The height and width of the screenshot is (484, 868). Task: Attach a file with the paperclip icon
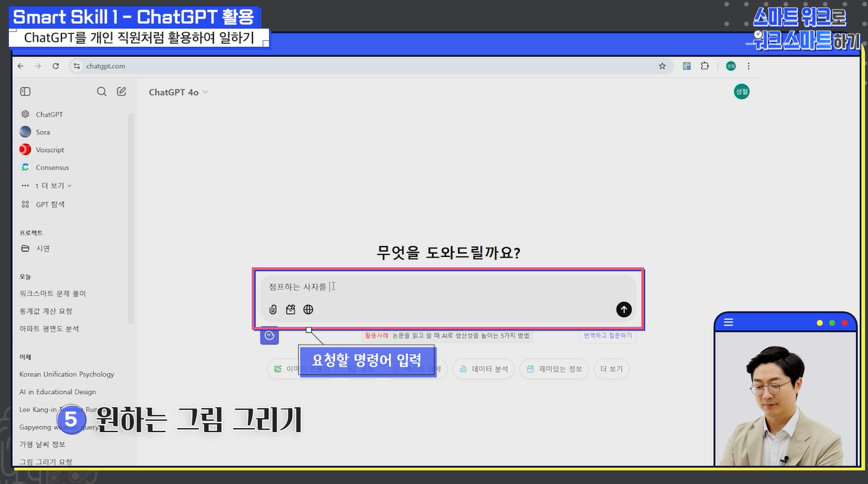point(273,309)
